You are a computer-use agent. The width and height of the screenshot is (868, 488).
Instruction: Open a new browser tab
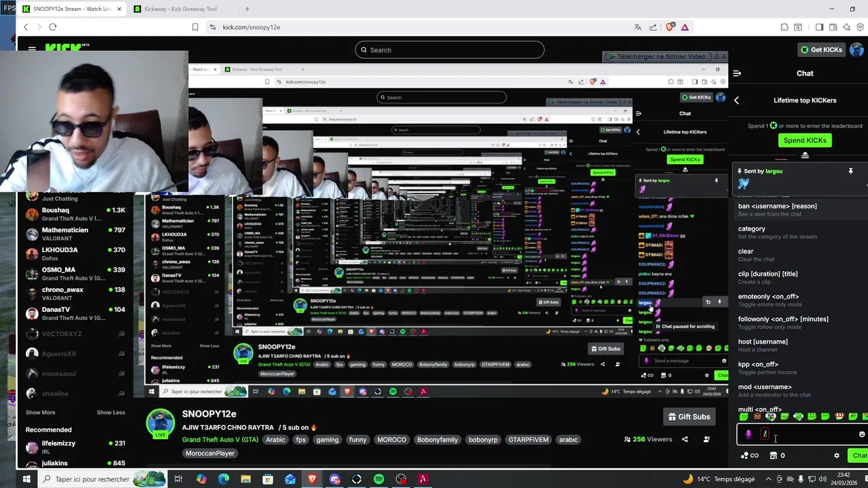247,9
